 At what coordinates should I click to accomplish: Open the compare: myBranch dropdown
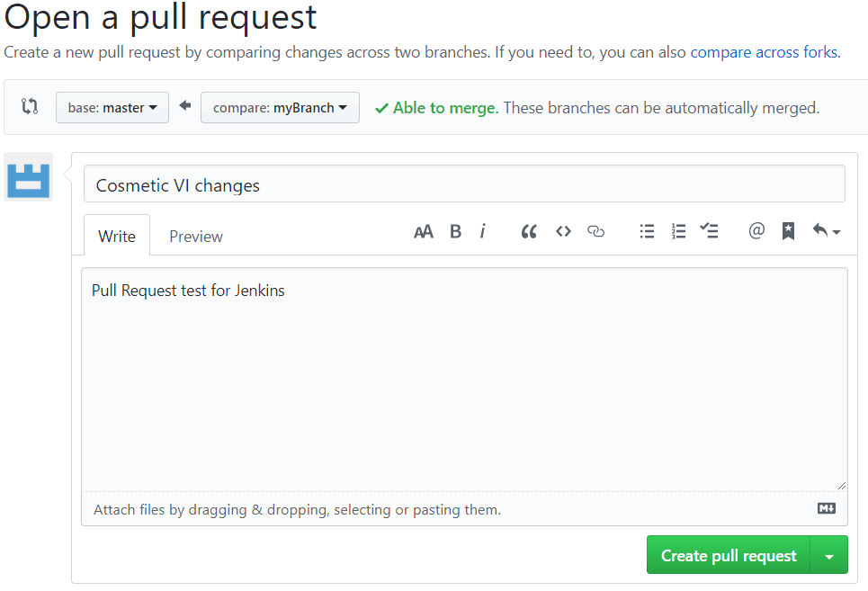(x=280, y=108)
